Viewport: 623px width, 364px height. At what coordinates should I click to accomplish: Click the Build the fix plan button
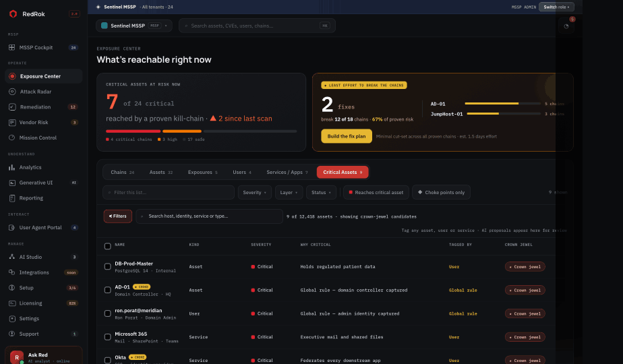347,136
